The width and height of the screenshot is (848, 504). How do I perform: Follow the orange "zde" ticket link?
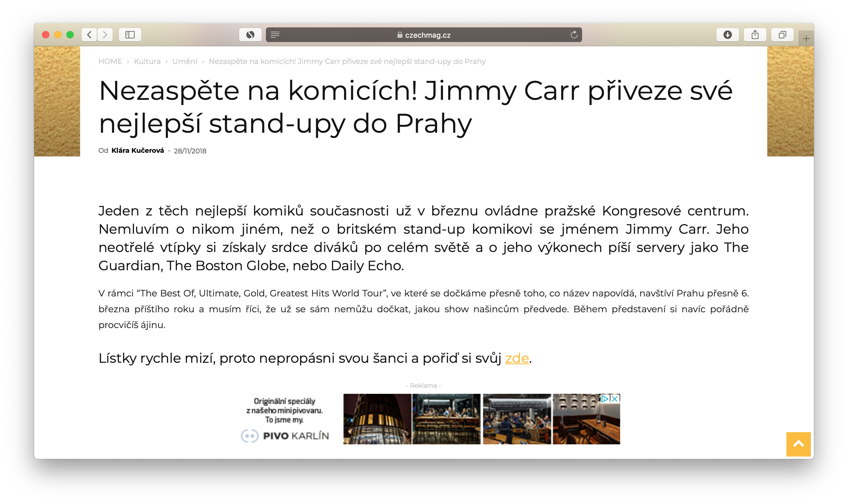click(x=517, y=358)
